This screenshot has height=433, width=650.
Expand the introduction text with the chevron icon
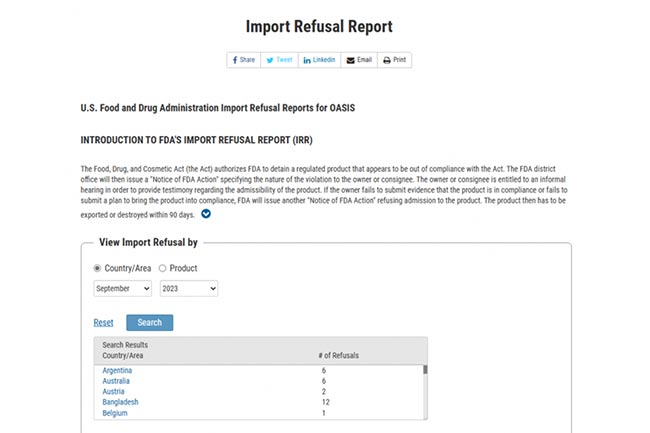pos(206,214)
